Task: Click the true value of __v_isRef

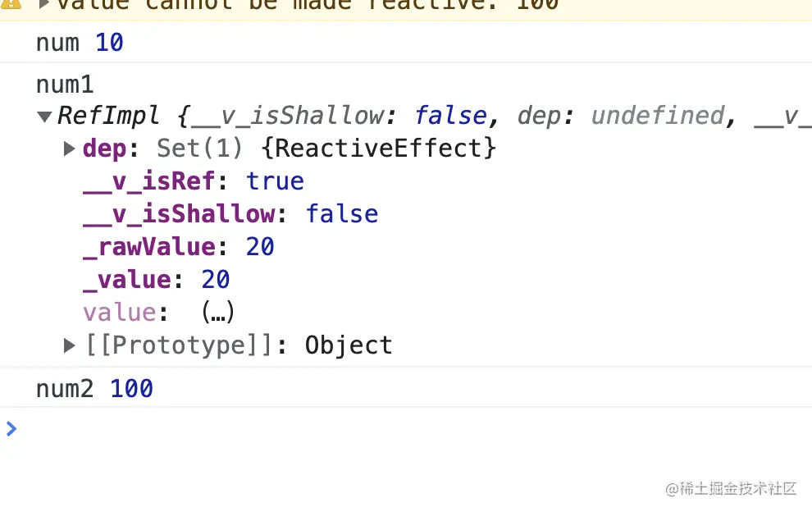Action: coord(275,181)
